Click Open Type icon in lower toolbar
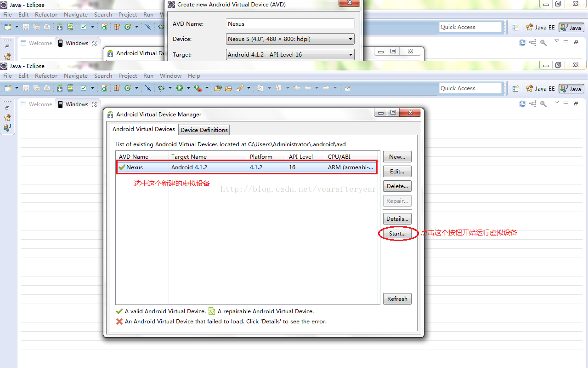This screenshot has height=368, width=588. [x=218, y=88]
